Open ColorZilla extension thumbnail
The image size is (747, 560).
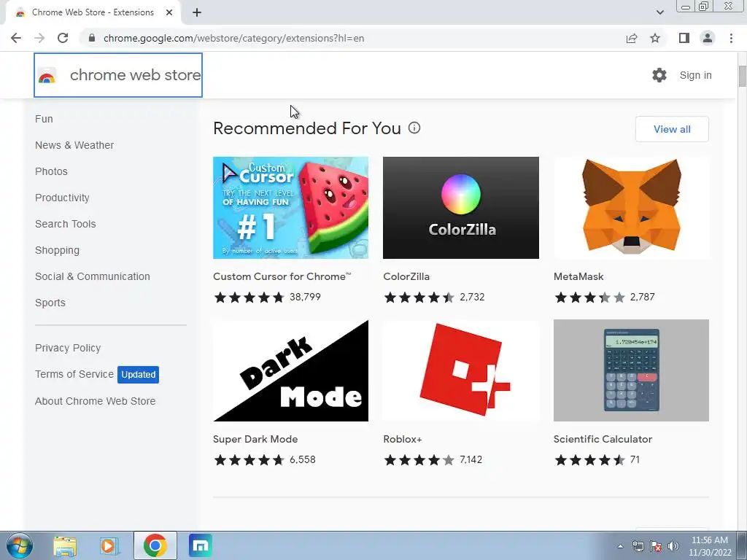point(461,208)
